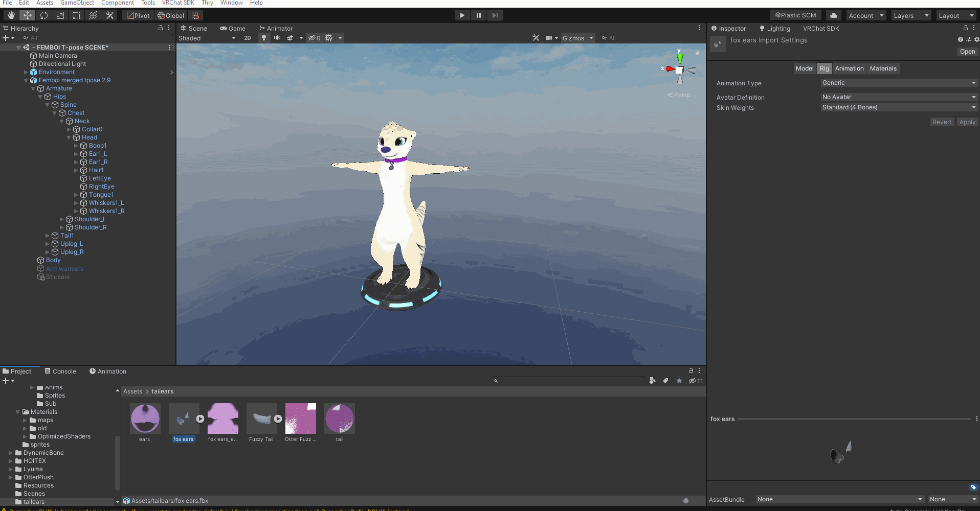Toggle scene audio
Viewport: 980px width, 511px height.
pyautogui.click(x=277, y=38)
